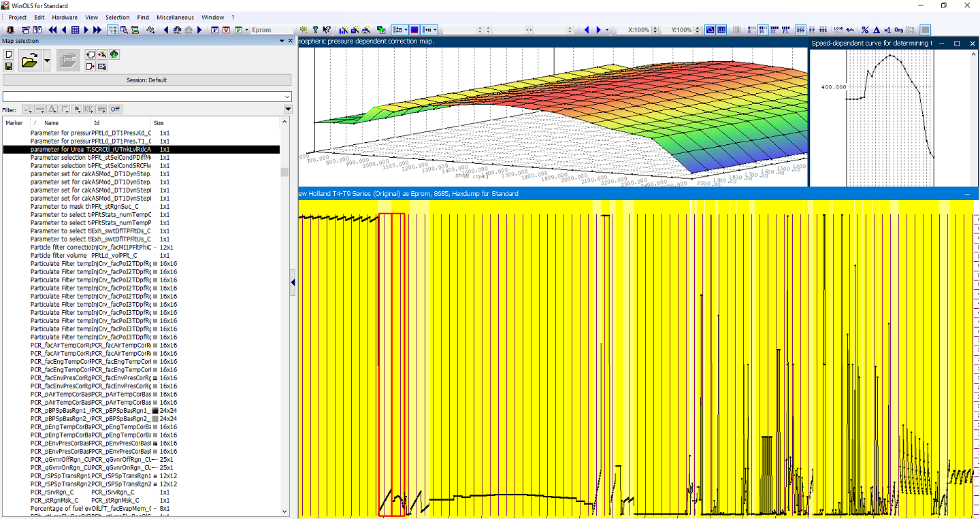Jump to last map with double-right arrow
980x519 pixels.
point(97,30)
